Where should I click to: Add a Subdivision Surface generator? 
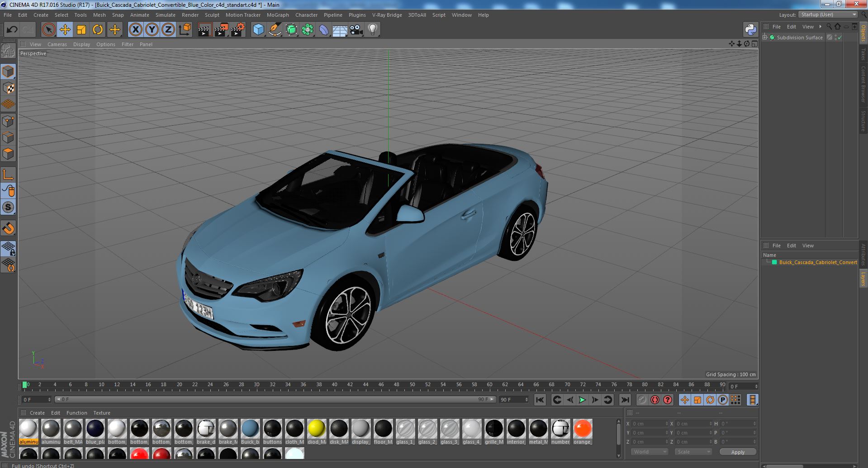tap(292, 30)
